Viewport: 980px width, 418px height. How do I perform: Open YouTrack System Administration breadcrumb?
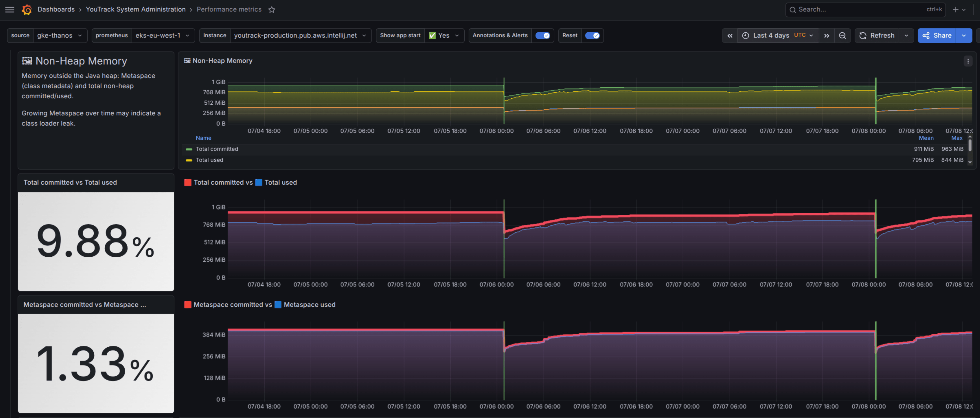135,9
